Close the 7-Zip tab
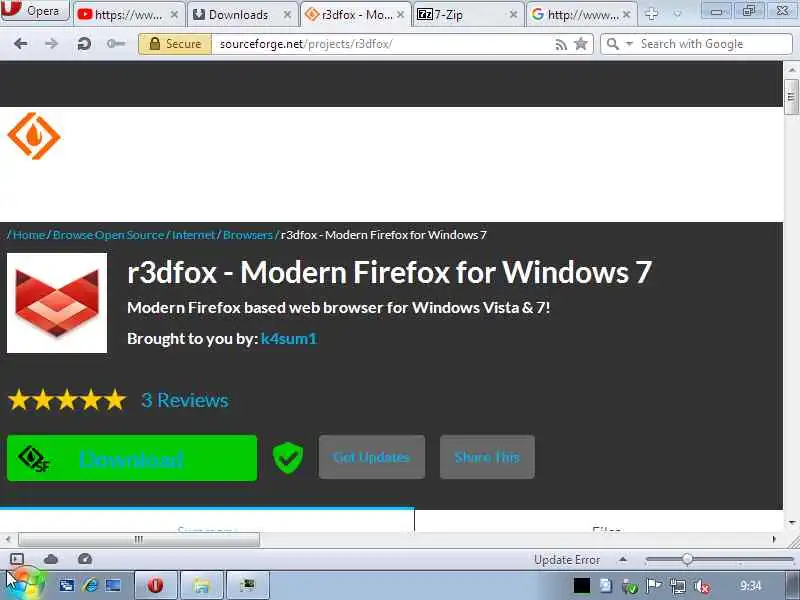800x600 pixels. pyautogui.click(x=513, y=15)
